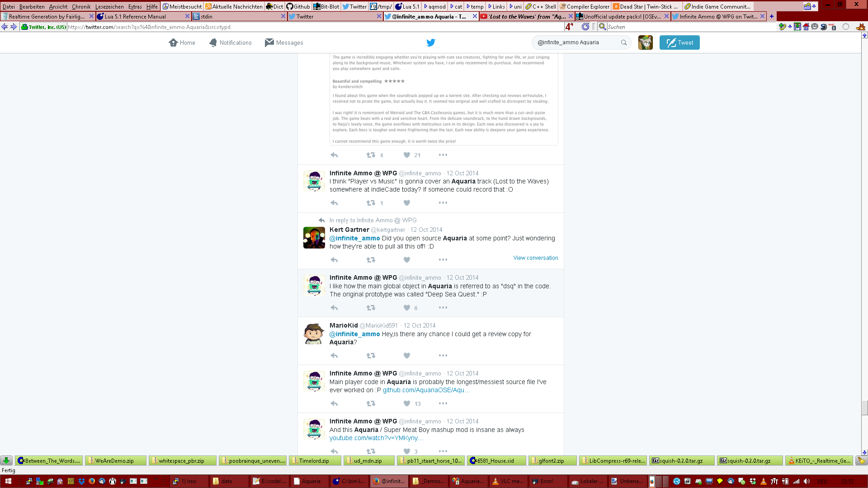Like Kert Gartner's open source tweet

[407, 260]
